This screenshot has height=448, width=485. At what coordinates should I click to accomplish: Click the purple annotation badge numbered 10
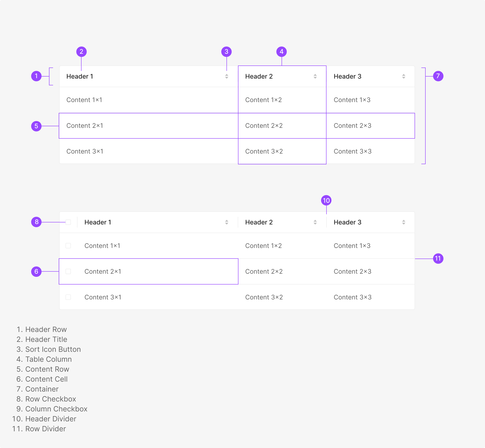pyautogui.click(x=326, y=201)
